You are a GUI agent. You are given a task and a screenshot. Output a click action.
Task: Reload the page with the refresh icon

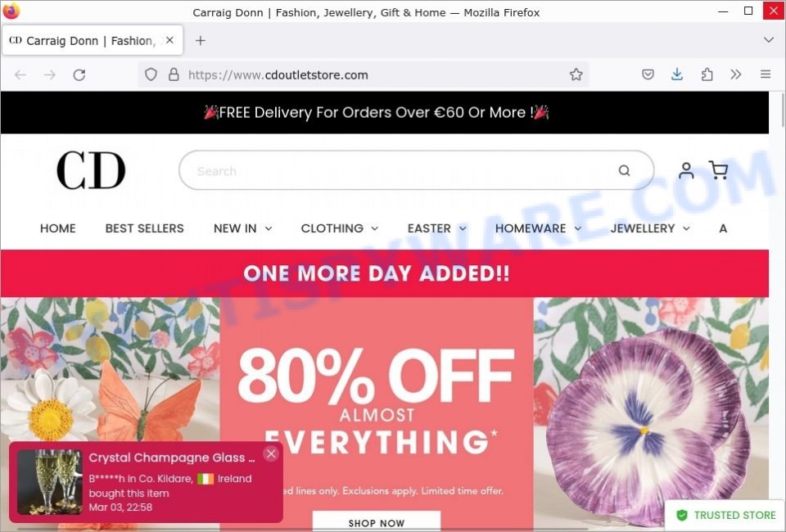click(x=79, y=75)
